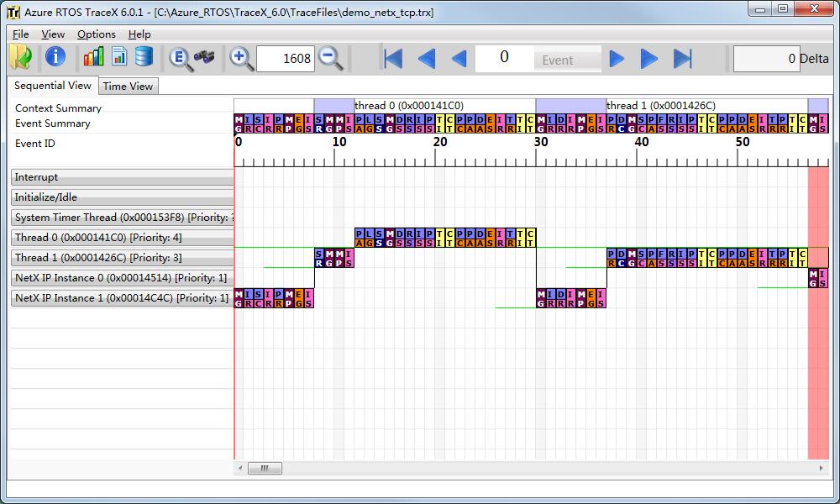Screen dimensions: 840x504
Task: Open the Options menu
Action: pyautogui.click(x=97, y=34)
